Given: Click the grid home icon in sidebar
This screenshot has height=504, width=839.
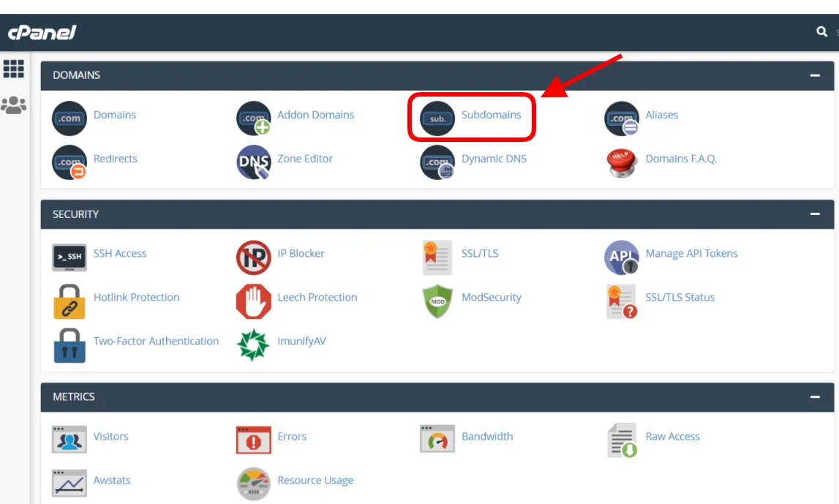Looking at the screenshot, I should [13, 69].
